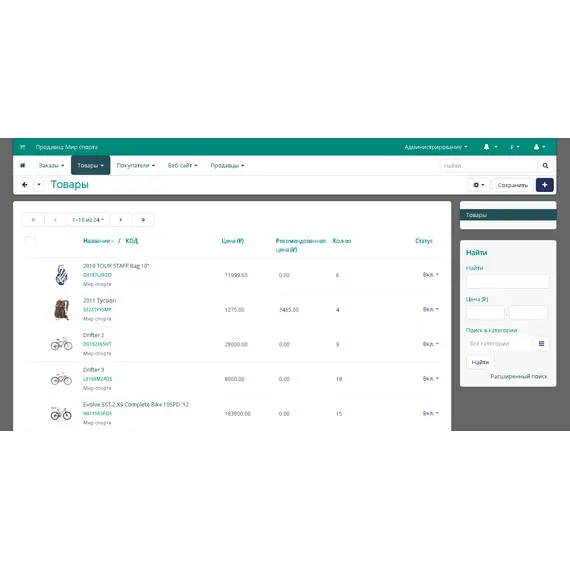The width and height of the screenshot is (570, 570).
Task: Click Продавец: Мир спорта header text
Action: point(67,147)
